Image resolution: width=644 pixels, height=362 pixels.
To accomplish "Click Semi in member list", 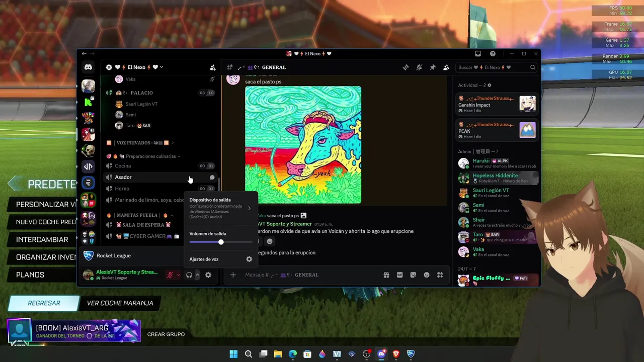I will 497,208.
